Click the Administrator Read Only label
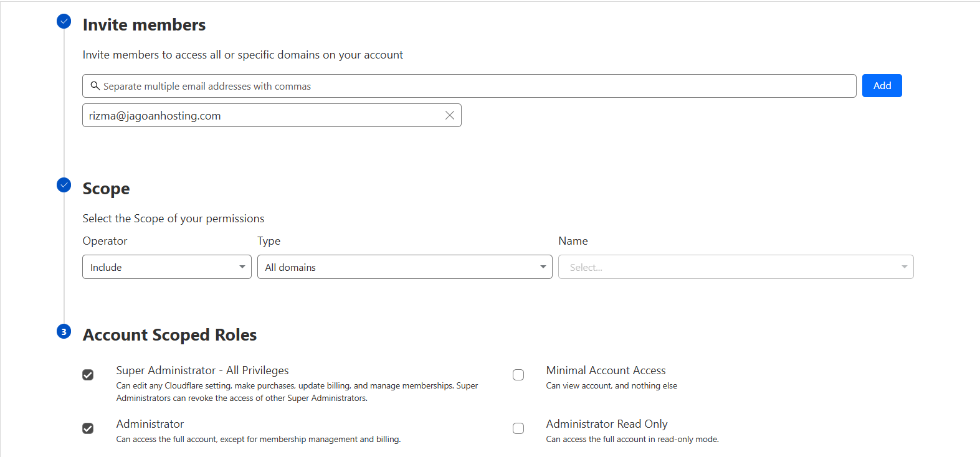Screen dimensions: 980x457 point(607,424)
